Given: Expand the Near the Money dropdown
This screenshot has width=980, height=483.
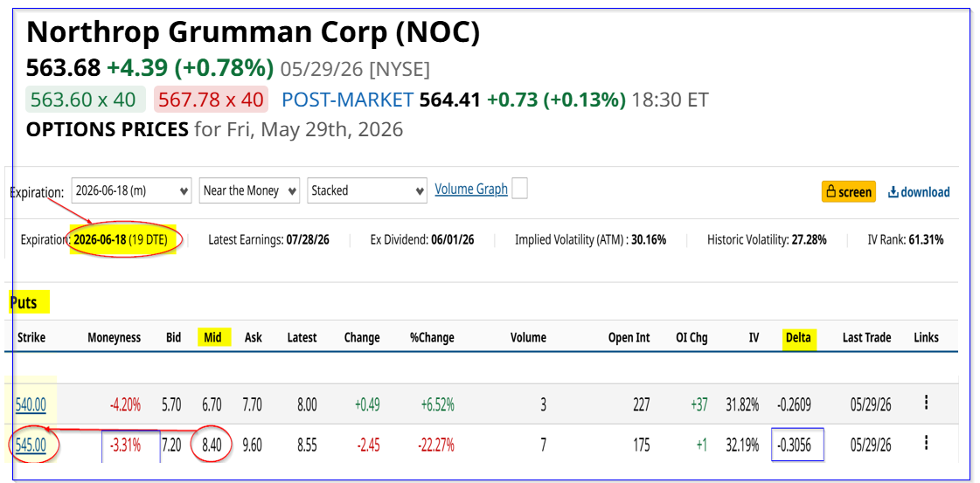Looking at the screenshot, I should pyautogui.click(x=249, y=191).
